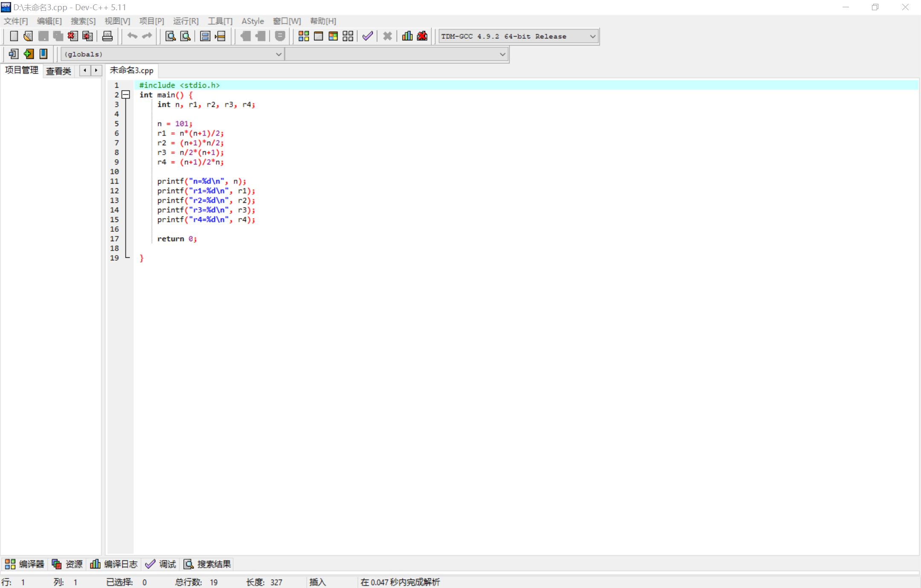
Task: Click the New file toolbar icon
Action: [x=14, y=36]
